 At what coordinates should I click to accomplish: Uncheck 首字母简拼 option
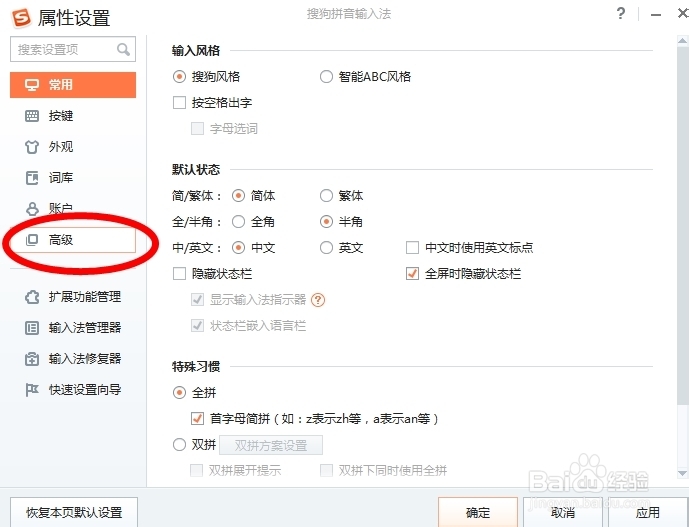click(x=197, y=418)
